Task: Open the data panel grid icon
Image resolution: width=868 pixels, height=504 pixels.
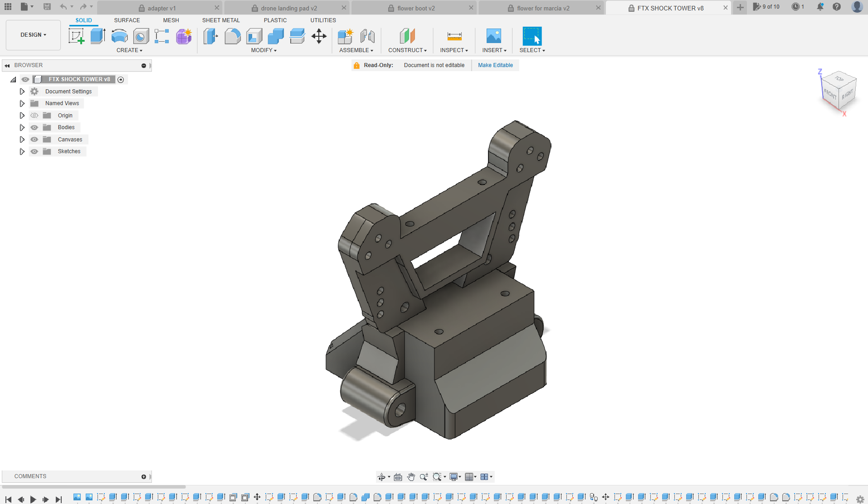Action: [x=8, y=7]
